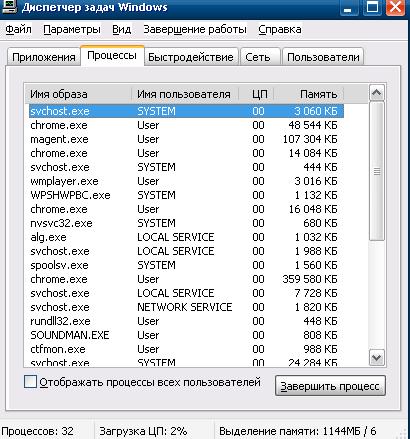
Task: Open the Файл menu
Action: [x=18, y=29]
